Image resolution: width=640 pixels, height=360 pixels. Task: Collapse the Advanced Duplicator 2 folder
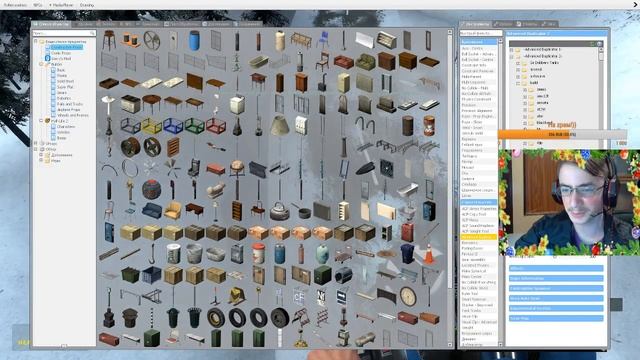512,56
